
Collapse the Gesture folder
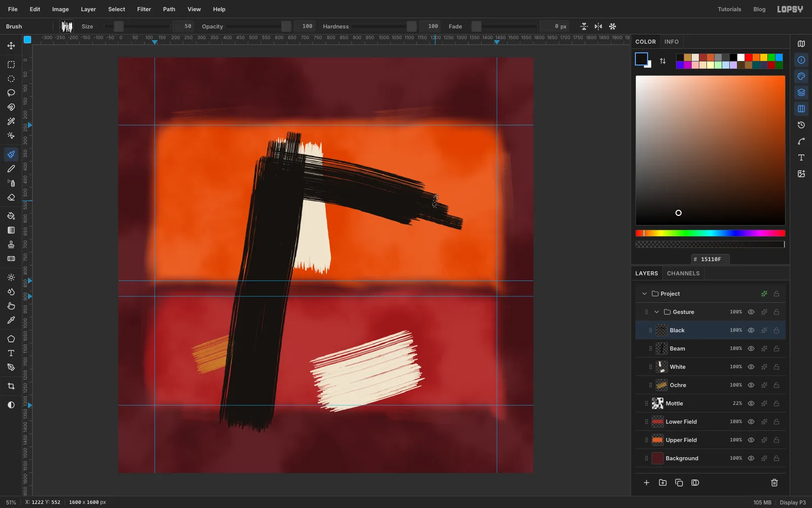(657, 312)
